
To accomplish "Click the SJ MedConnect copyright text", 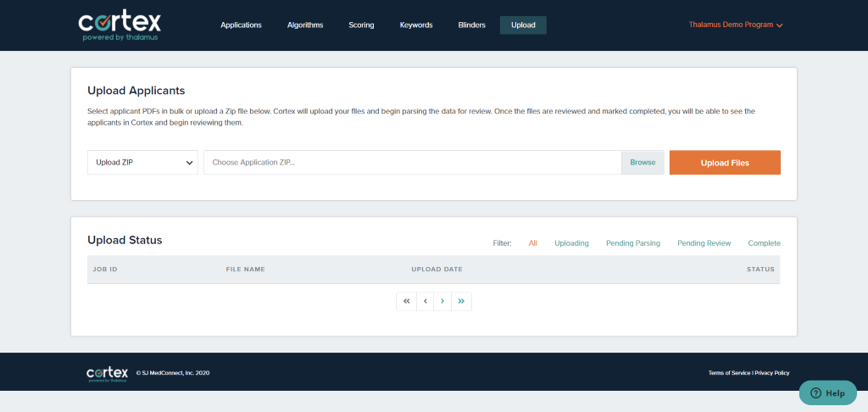I will tap(173, 373).
